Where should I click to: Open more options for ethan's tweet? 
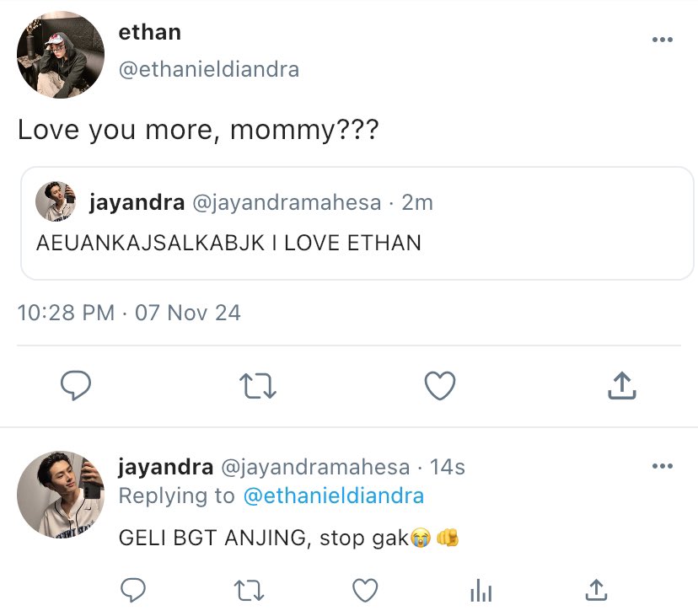(662, 40)
